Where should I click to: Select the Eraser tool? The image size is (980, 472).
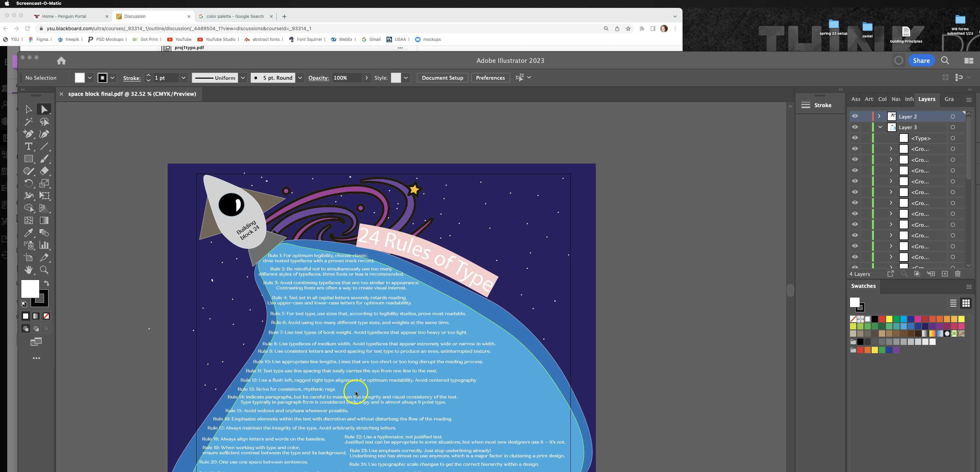pos(44,171)
